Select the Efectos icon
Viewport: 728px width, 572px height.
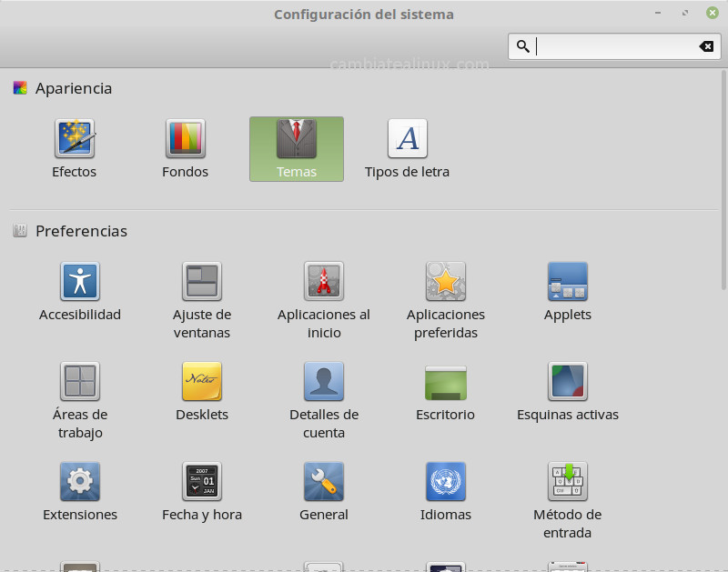74,147
